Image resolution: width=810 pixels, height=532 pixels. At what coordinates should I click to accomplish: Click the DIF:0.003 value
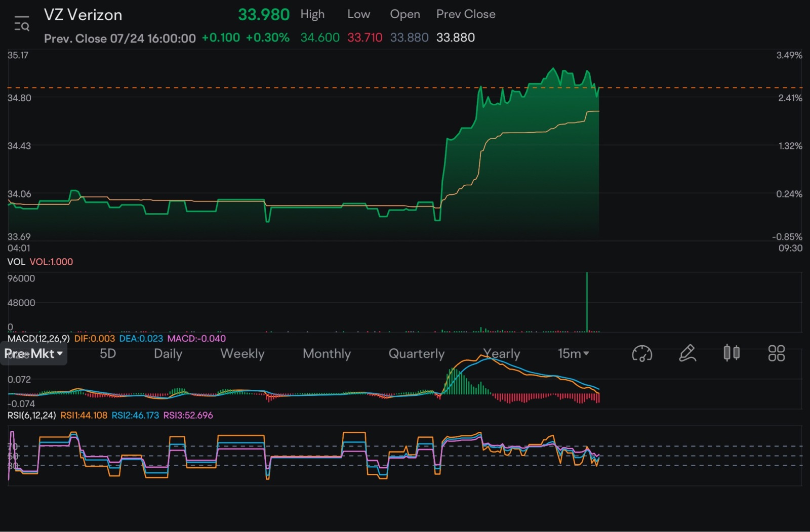pyautogui.click(x=95, y=338)
